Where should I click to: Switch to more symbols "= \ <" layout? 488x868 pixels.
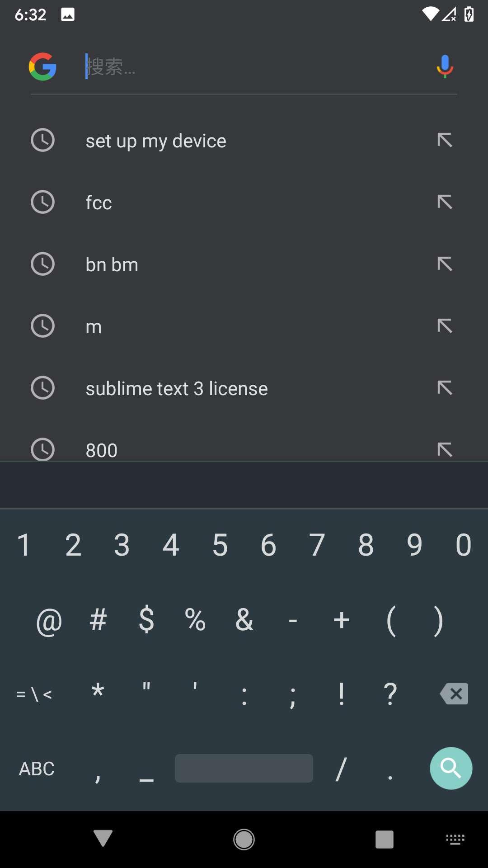34,694
